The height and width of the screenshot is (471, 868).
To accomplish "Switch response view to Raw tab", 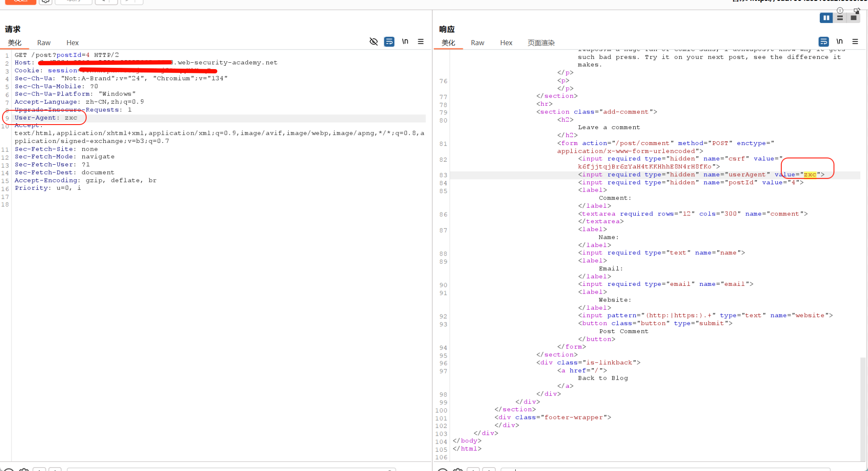I will (477, 43).
